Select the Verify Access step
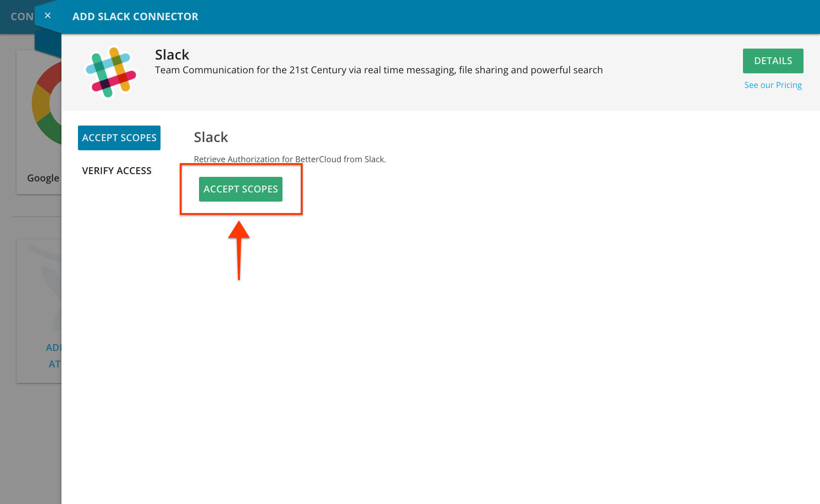 [116, 171]
